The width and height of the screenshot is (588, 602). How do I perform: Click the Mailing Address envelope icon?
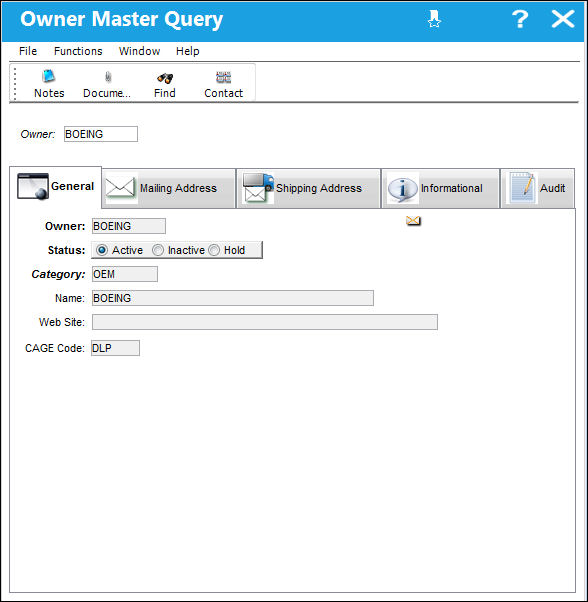tap(120, 187)
